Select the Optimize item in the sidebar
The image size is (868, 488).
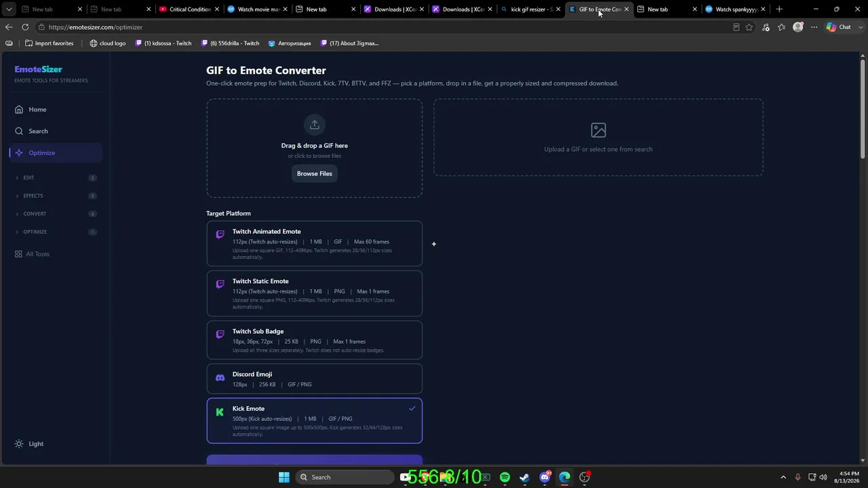(56, 152)
